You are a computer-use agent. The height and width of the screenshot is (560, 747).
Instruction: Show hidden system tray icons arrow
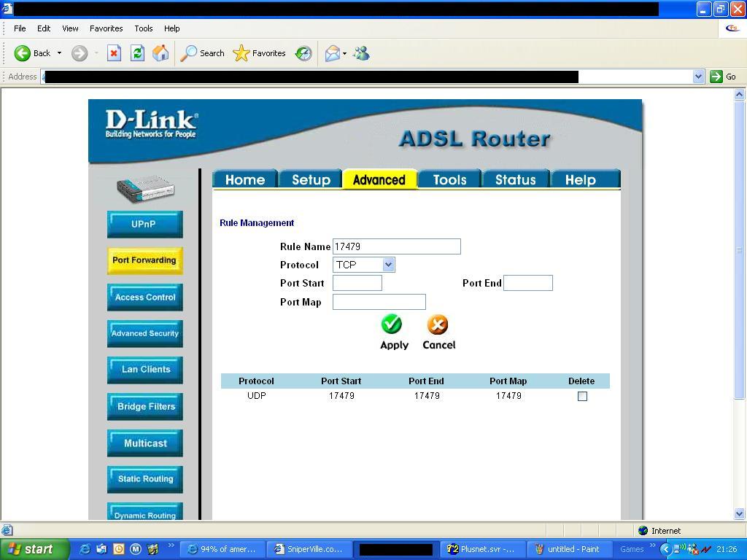665,549
